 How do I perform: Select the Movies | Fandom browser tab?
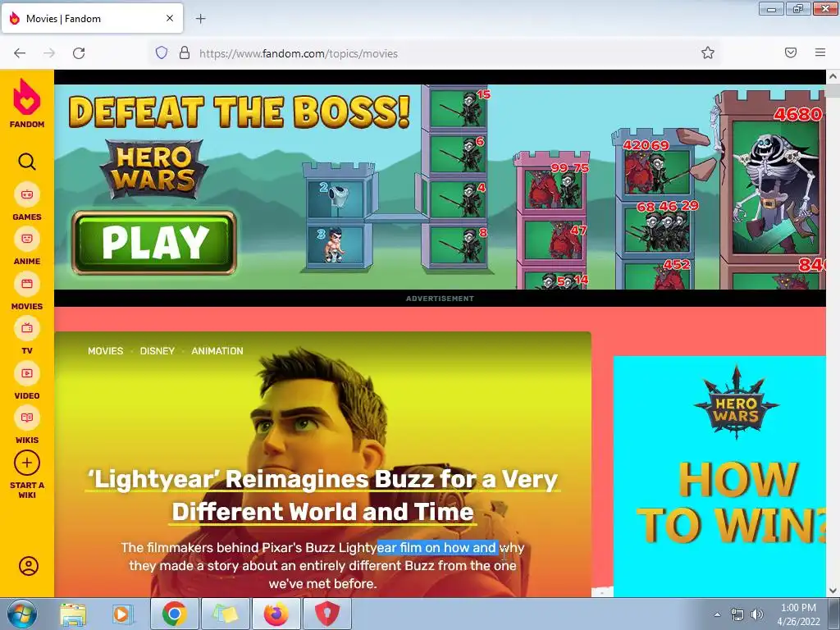(x=93, y=18)
